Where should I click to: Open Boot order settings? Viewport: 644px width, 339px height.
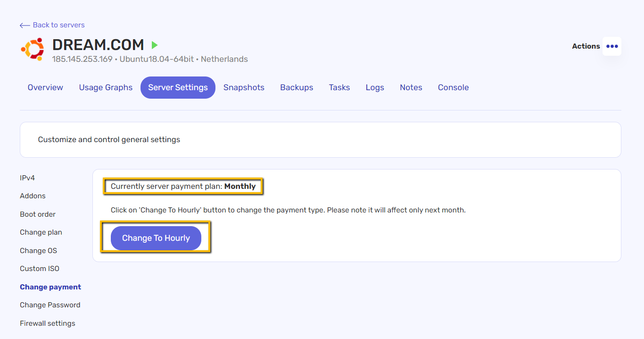(x=38, y=214)
